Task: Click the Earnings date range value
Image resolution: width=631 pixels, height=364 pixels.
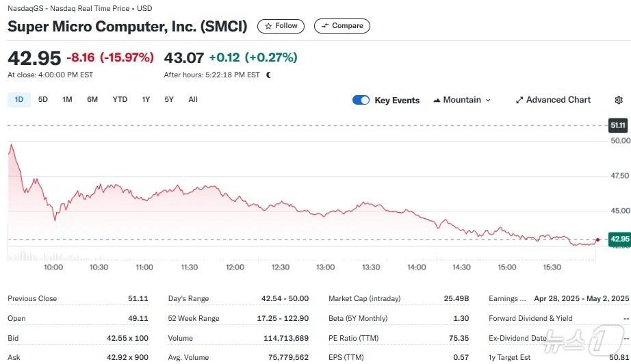Action: coord(580,298)
